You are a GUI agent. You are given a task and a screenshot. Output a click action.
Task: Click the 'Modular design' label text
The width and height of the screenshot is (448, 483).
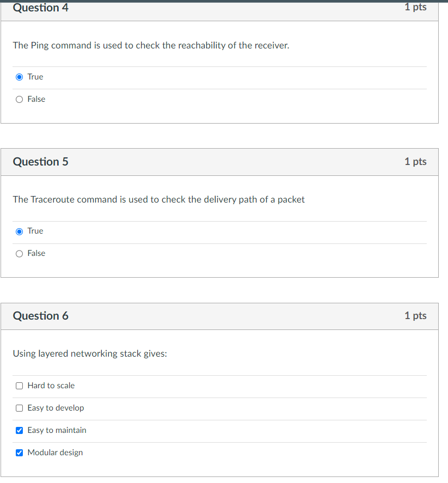coord(55,453)
